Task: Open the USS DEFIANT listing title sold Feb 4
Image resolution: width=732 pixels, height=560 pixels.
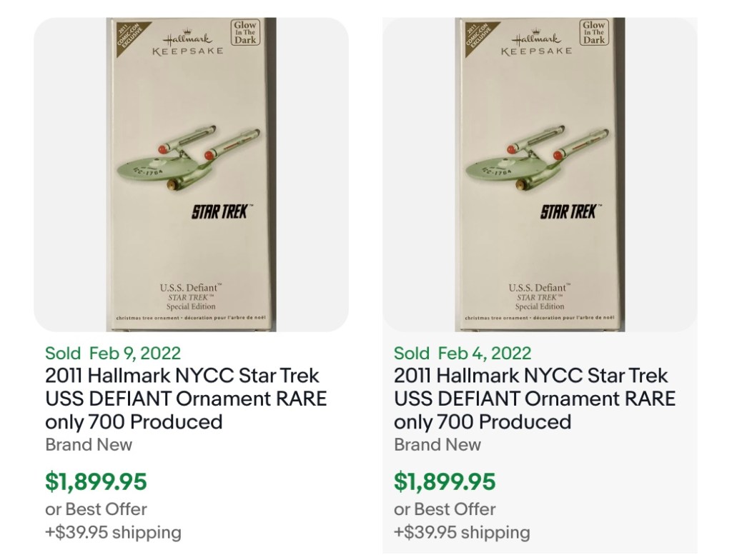Action: (535, 398)
